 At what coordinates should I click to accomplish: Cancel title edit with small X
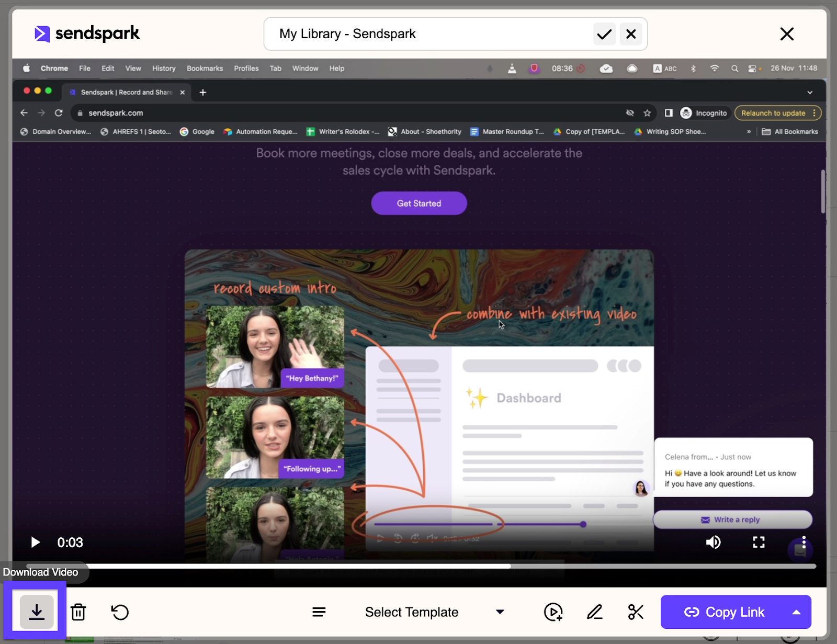point(631,34)
